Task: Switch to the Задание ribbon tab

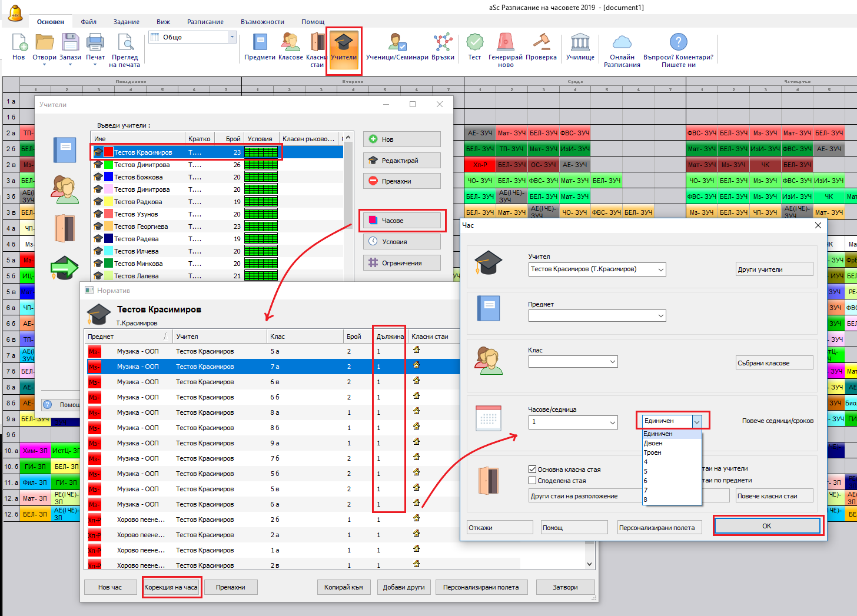Action: click(x=127, y=22)
